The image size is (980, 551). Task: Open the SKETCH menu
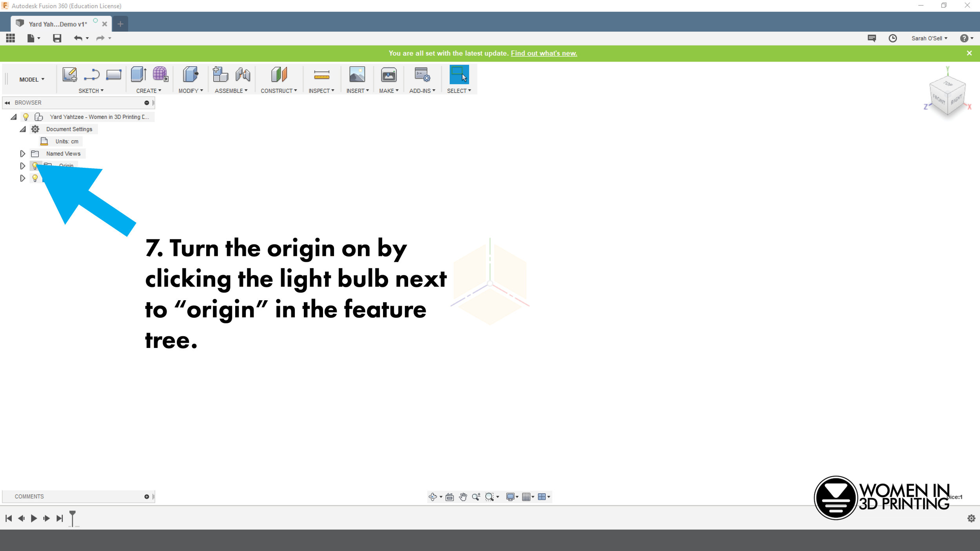coord(91,91)
